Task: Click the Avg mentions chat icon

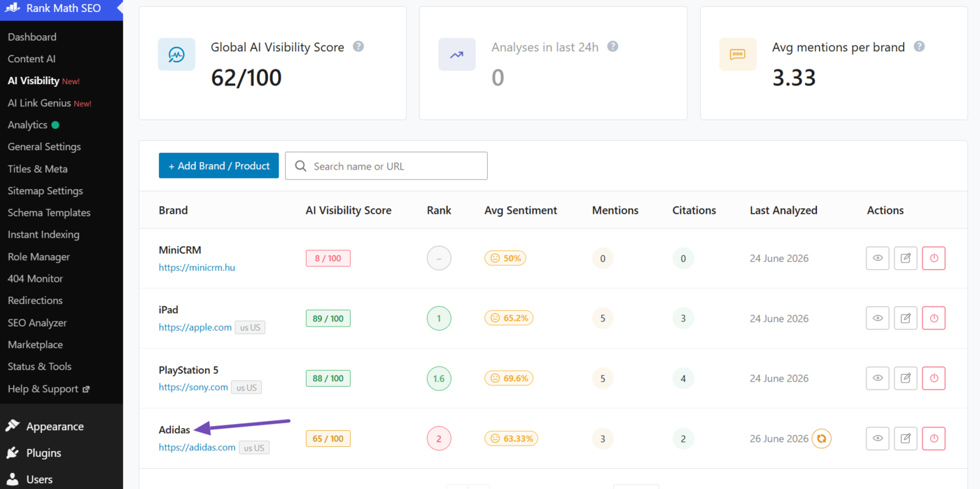Action: click(738, 55)
